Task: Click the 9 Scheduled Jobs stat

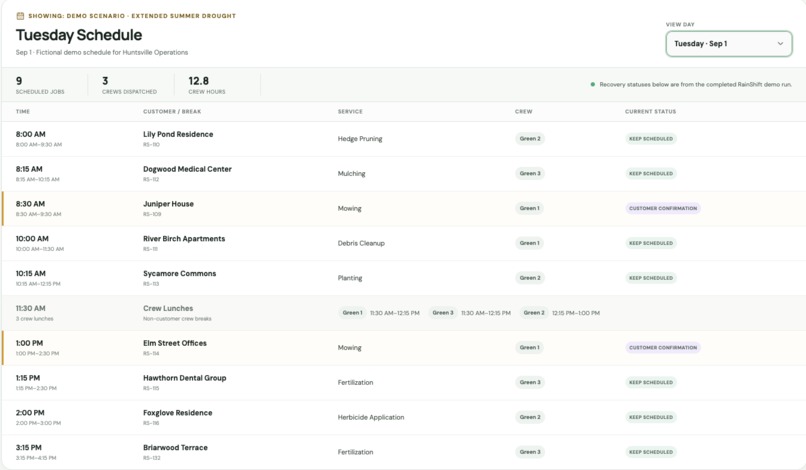Action: pyautogui.click(x=40, y=85)
